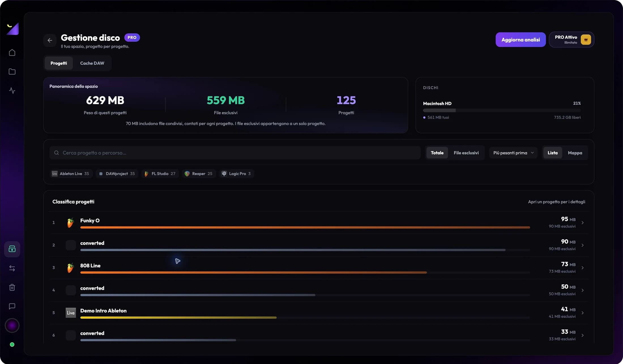Expand Demo Intro Ableton details chevron
The width and height of the screenshot is (623, 364).
click(x=583, y=313)
